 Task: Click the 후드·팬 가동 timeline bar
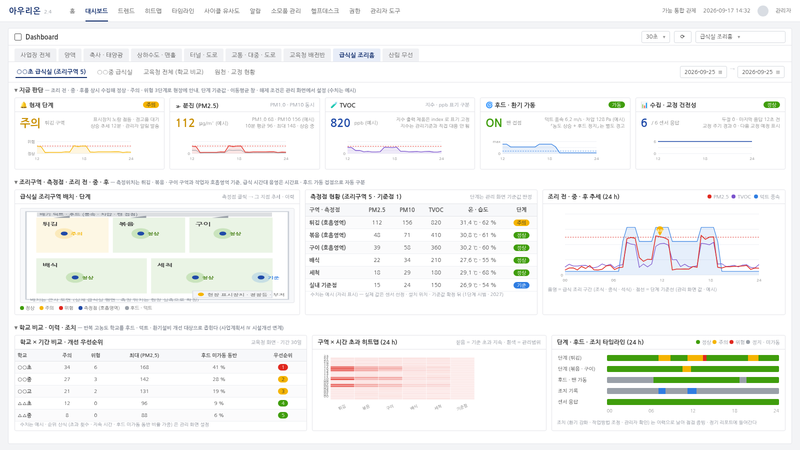click(693, 380)
